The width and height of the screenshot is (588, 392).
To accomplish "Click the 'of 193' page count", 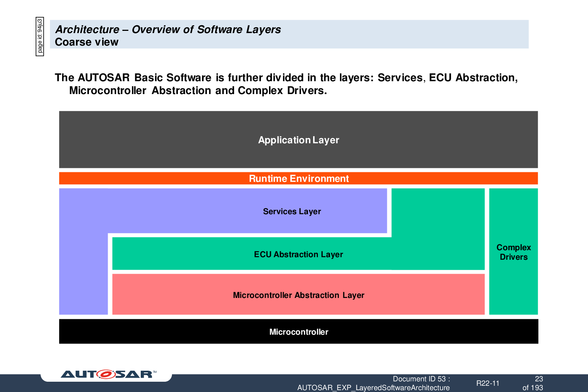I will coord(533,388).
